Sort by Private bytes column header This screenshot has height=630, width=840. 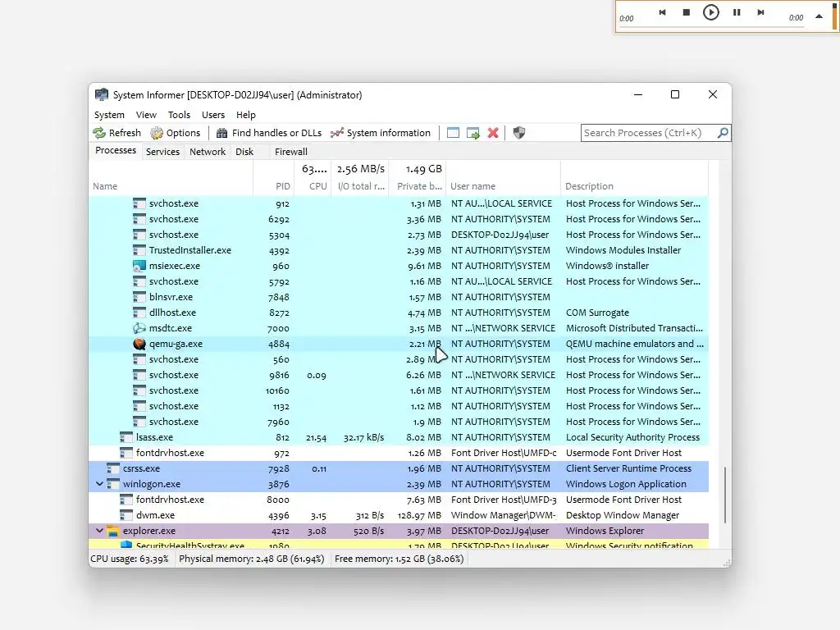418,186
